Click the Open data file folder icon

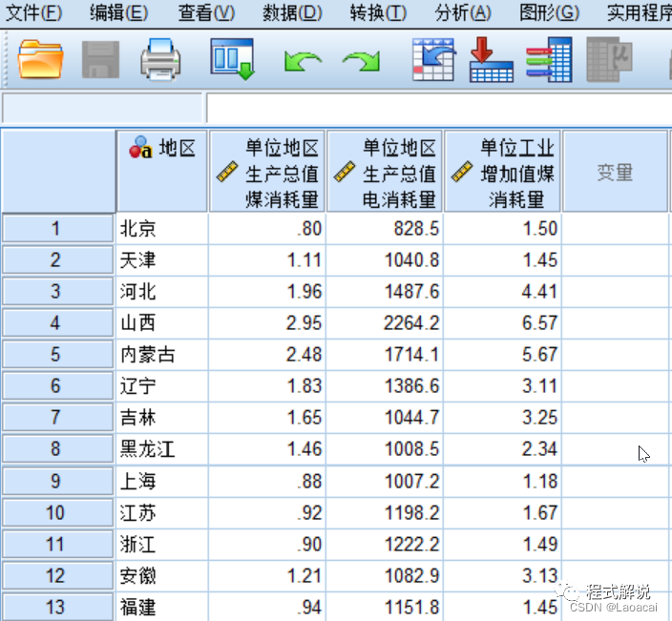pyautogui.click(x=40, y=59)
